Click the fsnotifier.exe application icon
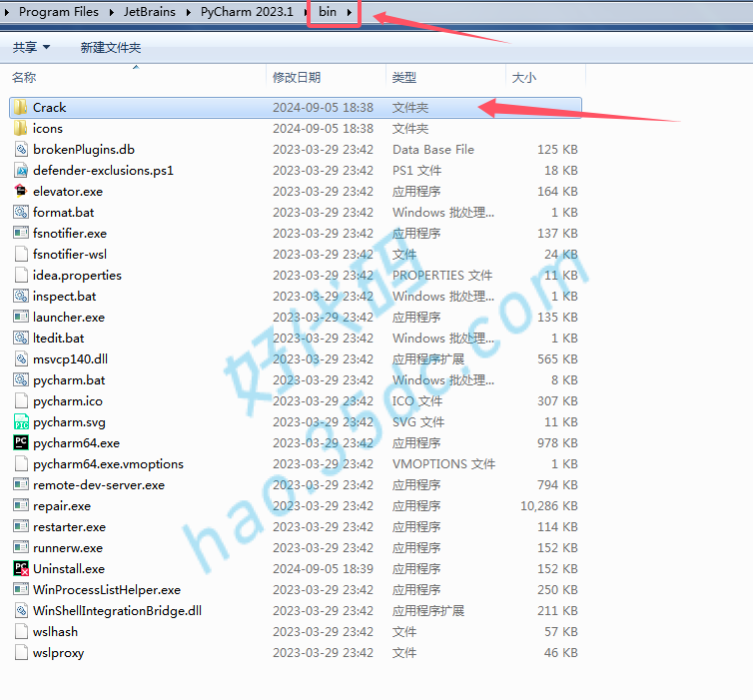The height and width of the screenshot is (700, 753). [x=21, y=233]
